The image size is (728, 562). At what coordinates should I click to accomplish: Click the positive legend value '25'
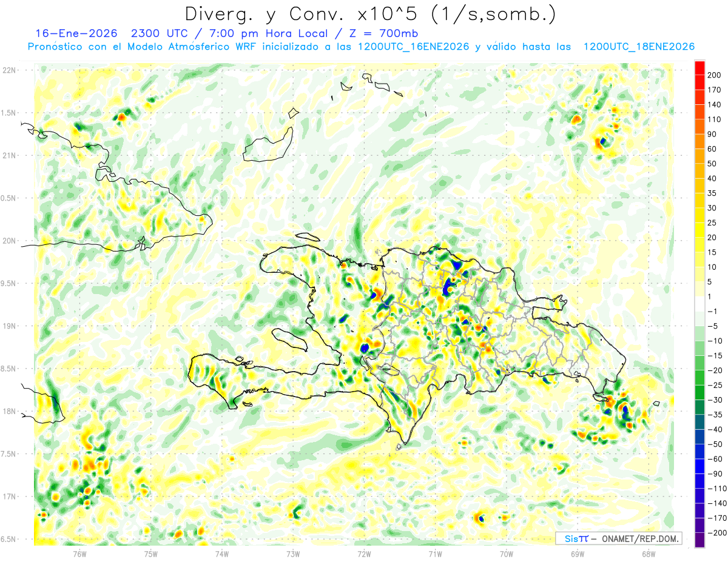tap(712, 222)
